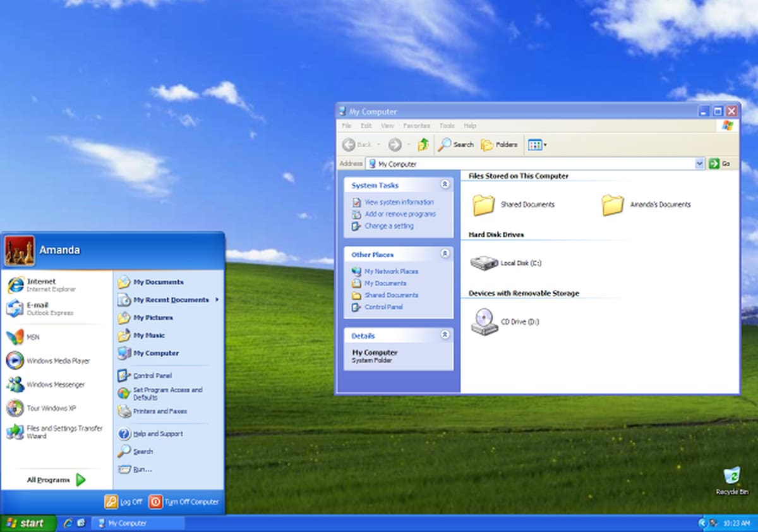Open the File menu
Image resolution: width=758 pixels, height=532 pixels.
click(347, 126)
